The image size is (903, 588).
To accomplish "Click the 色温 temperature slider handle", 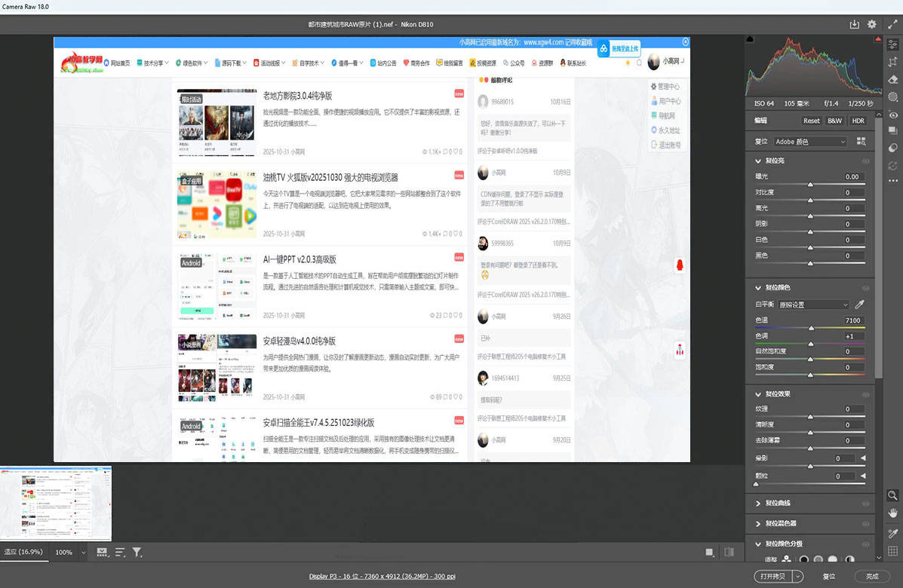I will pyautogui.click(x=811, y=329).
